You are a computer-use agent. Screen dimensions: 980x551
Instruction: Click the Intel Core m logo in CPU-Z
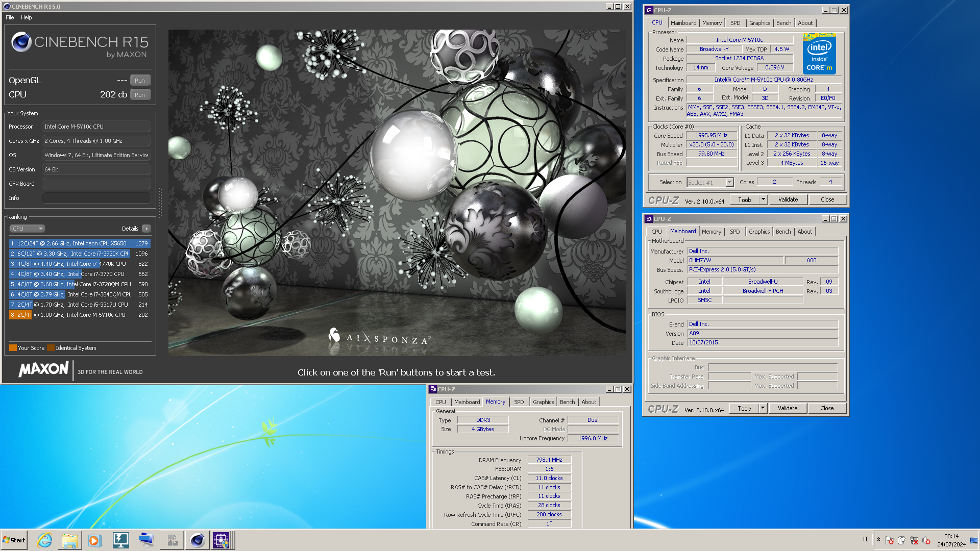(819, 54)
